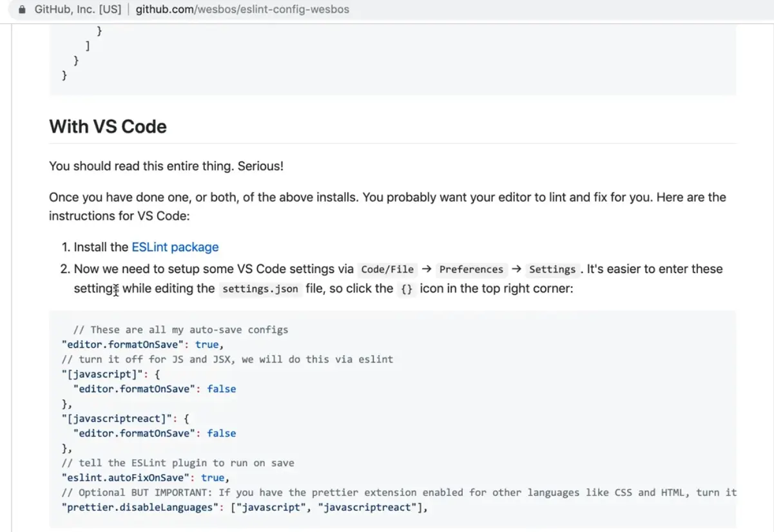Click the With VS Code heading
This screenshot has width=774, height=532.
[108, 126]
